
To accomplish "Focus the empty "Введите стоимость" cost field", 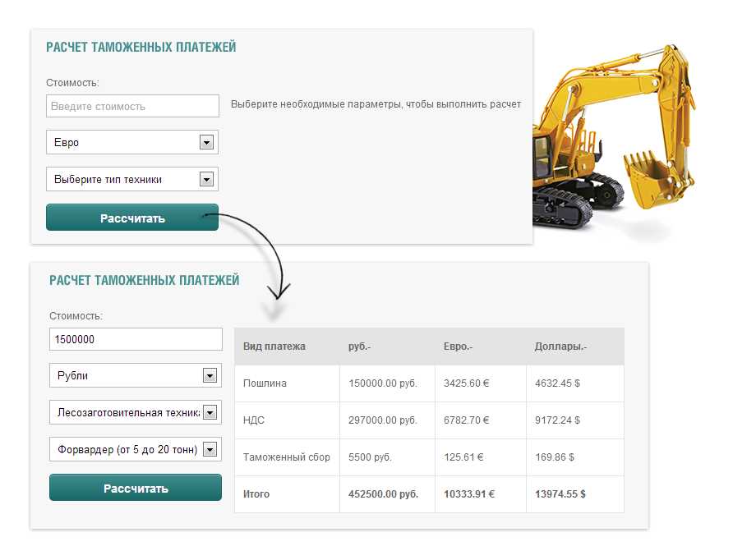I will (132, 106).
